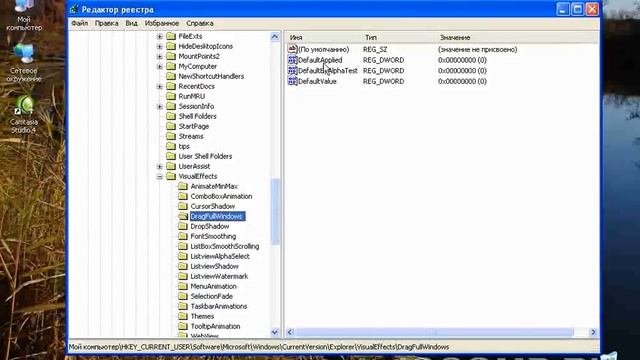Open Мой компьютер desktop icon
Screen dimensions: 640x360
(x=24, y=15)
